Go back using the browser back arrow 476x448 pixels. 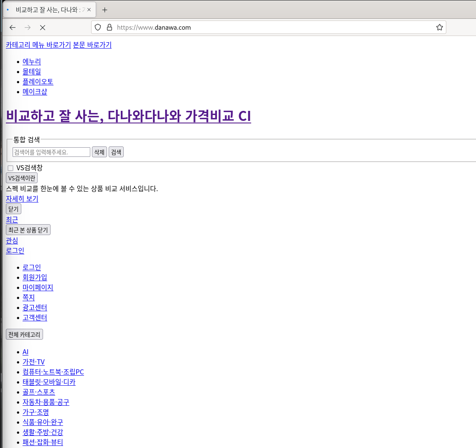click(13, 28)
